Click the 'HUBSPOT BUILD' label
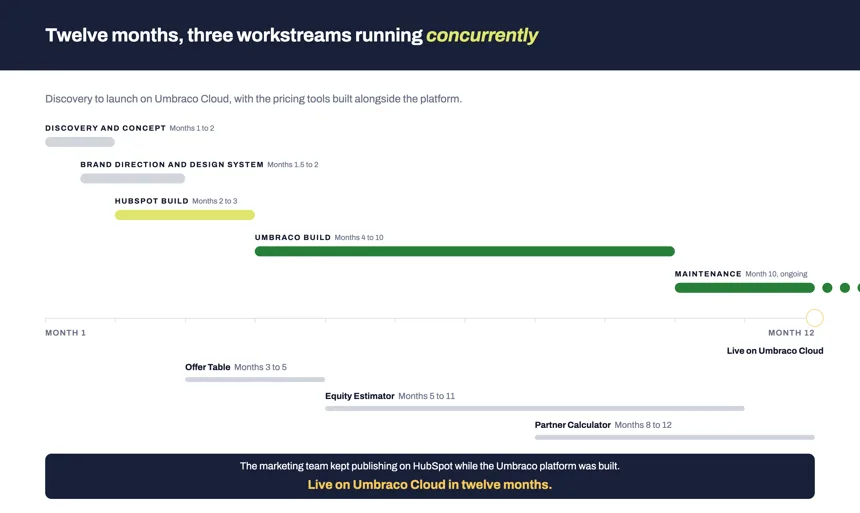This screenshot has width=860, height=513. tap(151, 201)
